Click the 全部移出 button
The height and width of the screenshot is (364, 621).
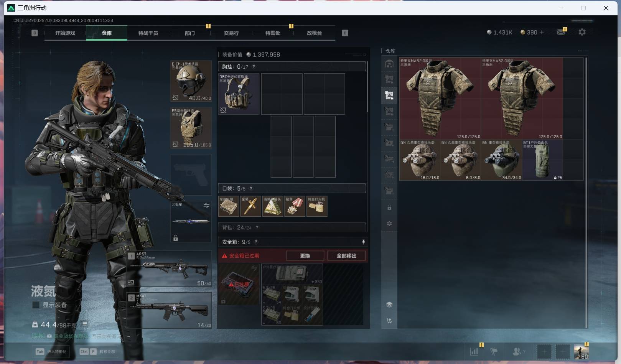[346, 256]
